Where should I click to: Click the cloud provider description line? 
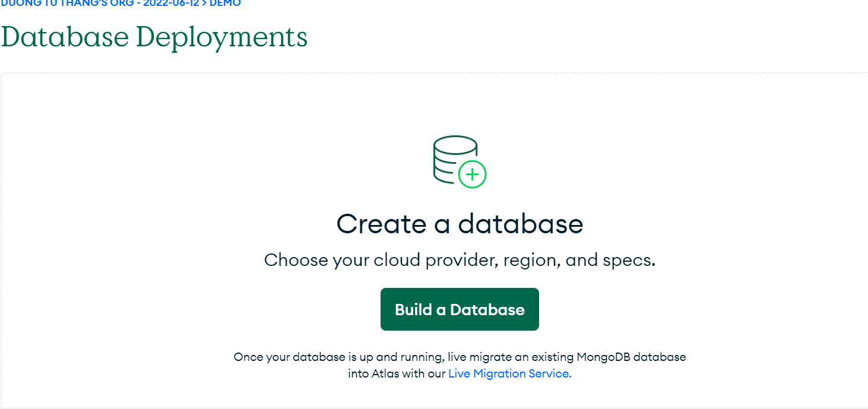click(x=460, y=259)
